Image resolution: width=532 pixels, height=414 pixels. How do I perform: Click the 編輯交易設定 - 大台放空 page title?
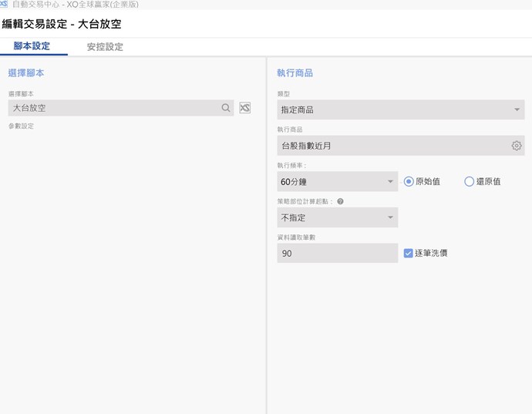click(62, 24)
